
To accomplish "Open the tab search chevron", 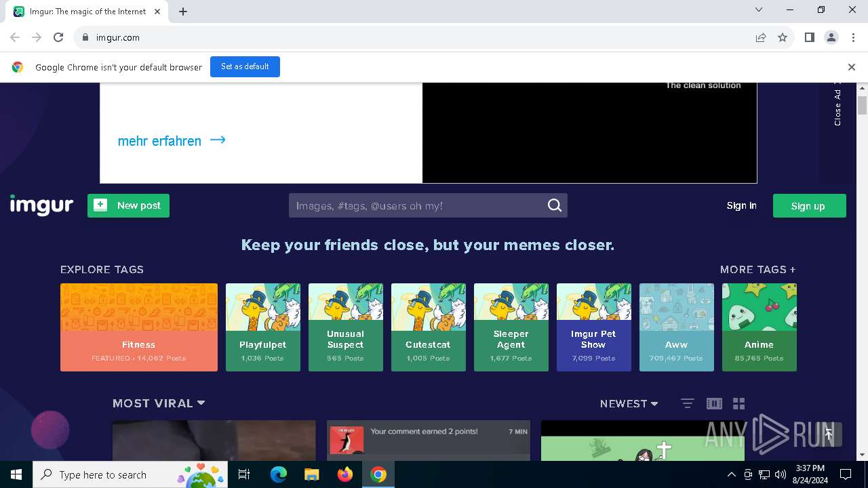I will (759, 9).
